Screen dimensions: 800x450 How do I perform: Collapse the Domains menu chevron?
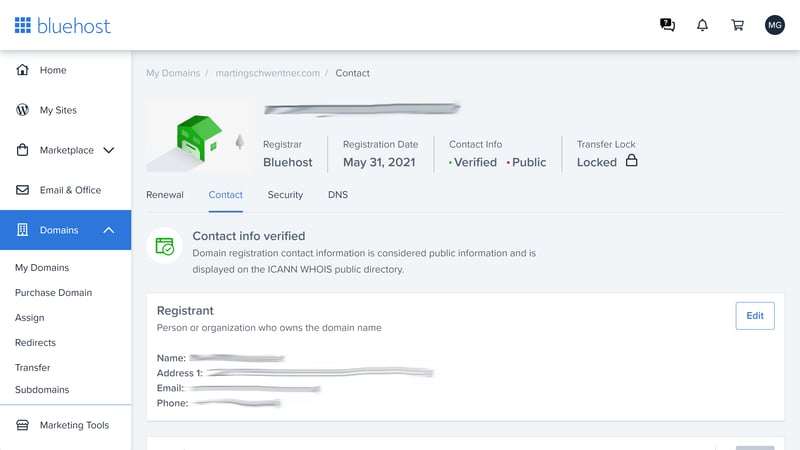pos(109,230)
